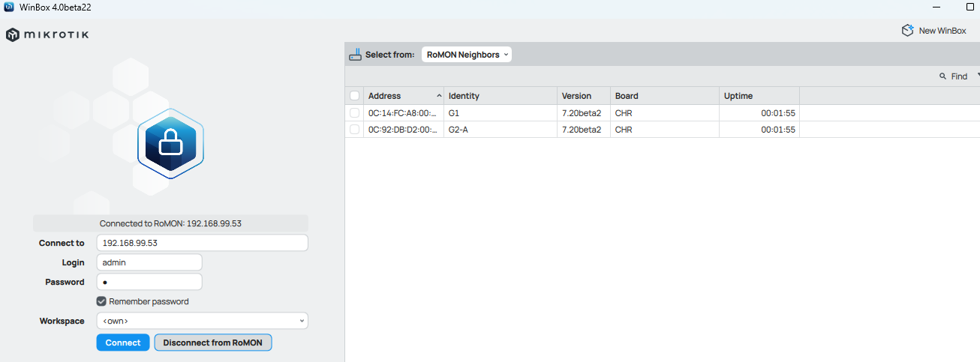Viewport: 980px width, 362px height.
Task: Click the router icon beside Select from
Action: pyautogui.click(x=356, y=55)
